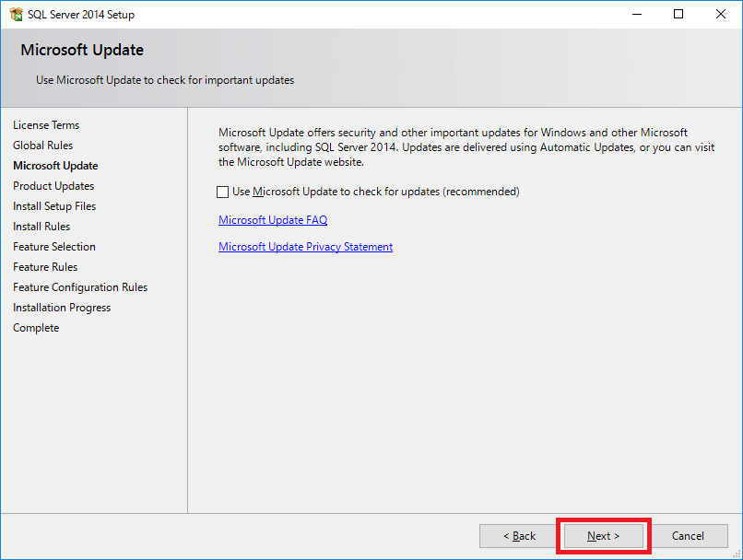The width and height of the screenshot is (743, 560).
Task: Click the window resize grip in the corner
Action: [x=737, y=554]
